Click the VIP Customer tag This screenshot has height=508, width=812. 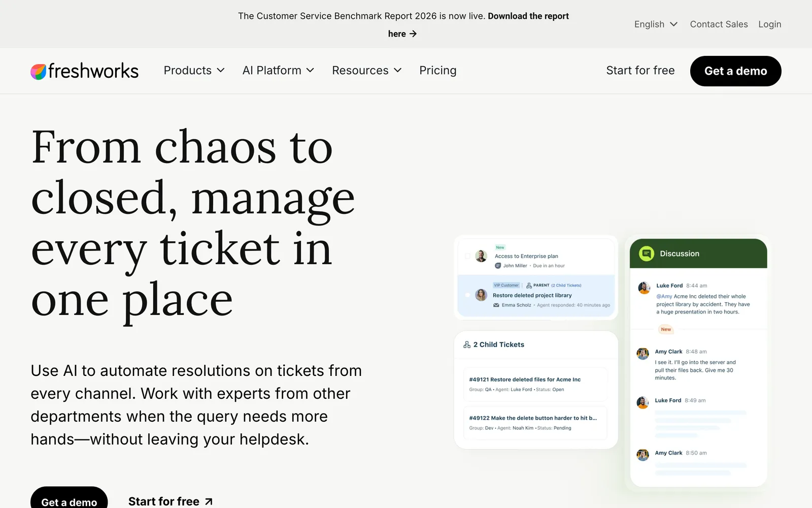pyautogui.click(x=506, y=285)
